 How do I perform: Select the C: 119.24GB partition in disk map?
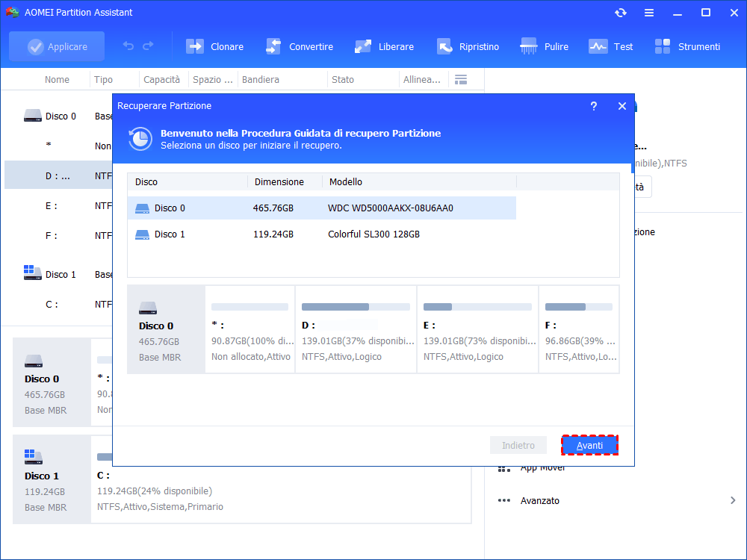(x=281, y=479)
